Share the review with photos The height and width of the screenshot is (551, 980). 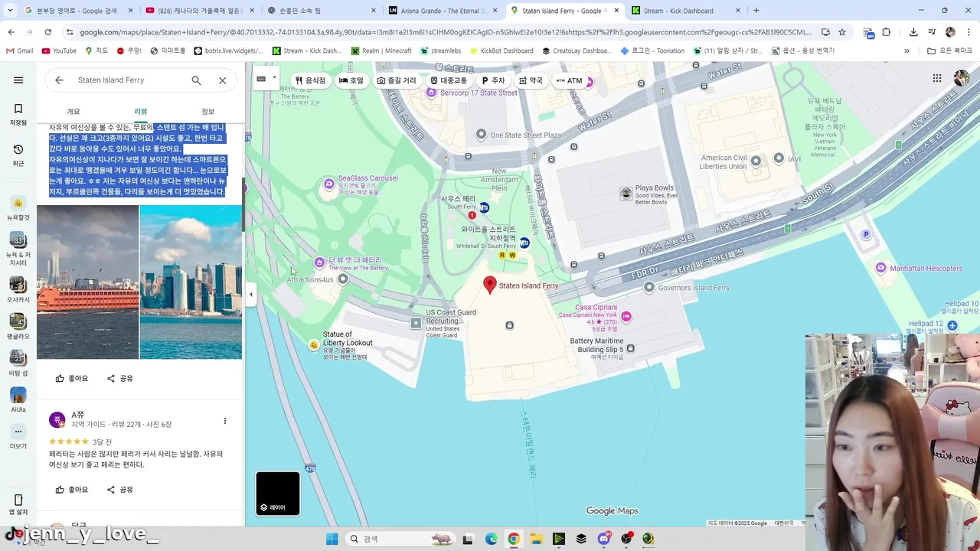coord(120,378)
